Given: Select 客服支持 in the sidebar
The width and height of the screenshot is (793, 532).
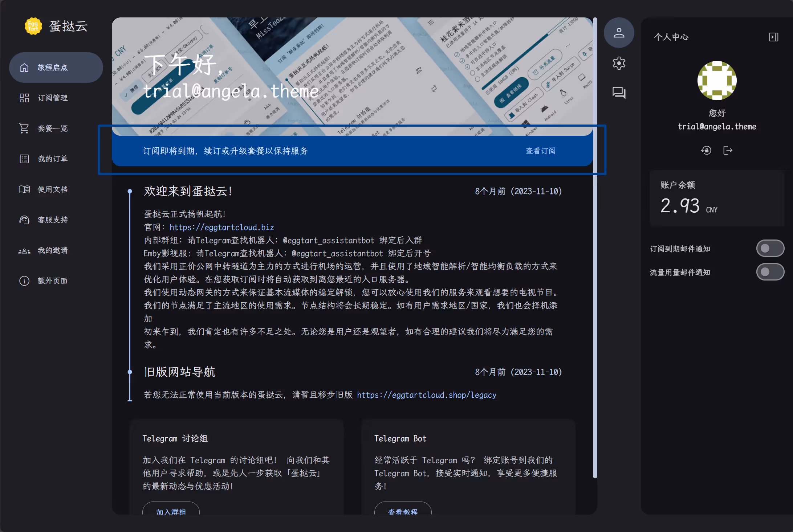Looking at the screenshot, I should pos(53,220).
